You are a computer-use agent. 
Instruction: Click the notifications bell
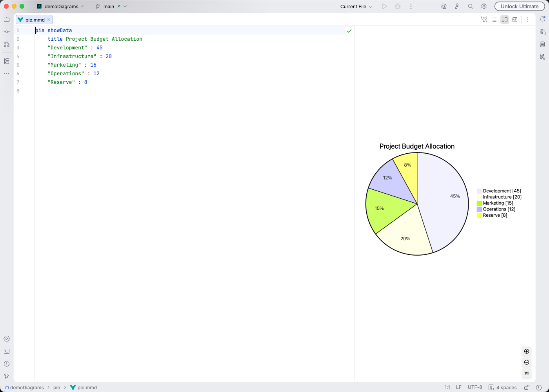coord(543,19)
